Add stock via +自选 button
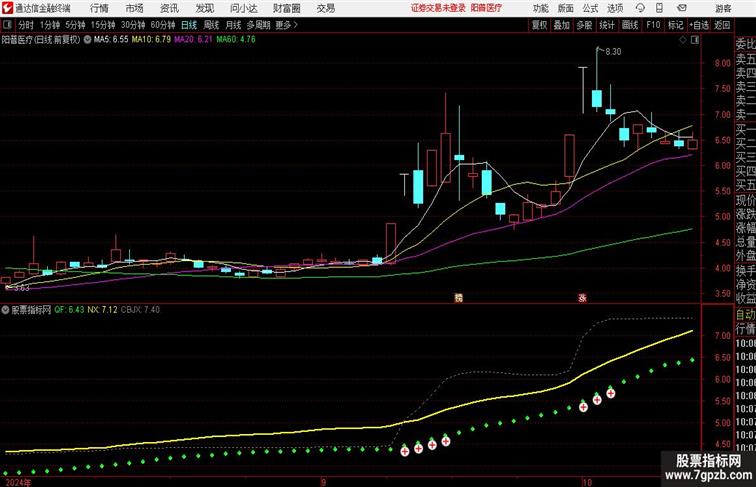This screenshot has height=487, width=756. 699,25
